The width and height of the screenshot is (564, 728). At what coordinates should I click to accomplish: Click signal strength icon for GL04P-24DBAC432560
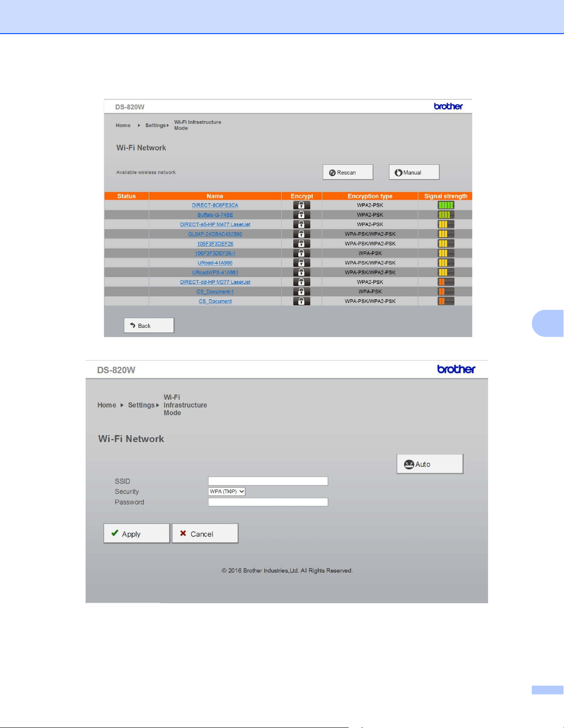(446, 234)
